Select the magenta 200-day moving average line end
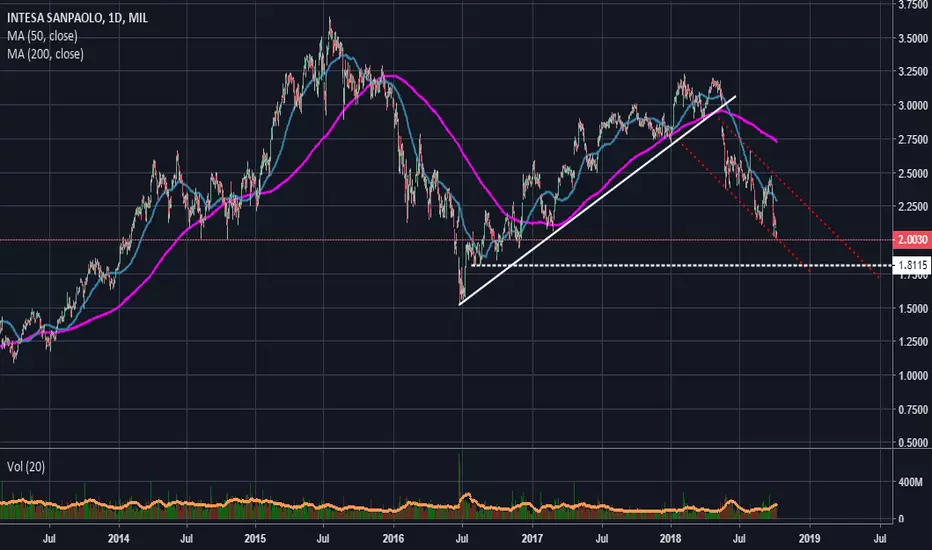Screen dimensions: 932x550 (x=775, y=140)
